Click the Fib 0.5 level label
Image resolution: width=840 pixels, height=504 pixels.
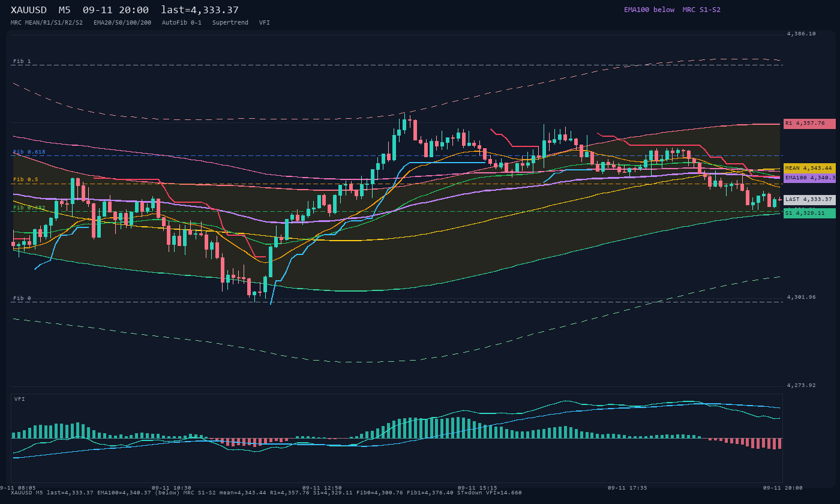point(26,179)
